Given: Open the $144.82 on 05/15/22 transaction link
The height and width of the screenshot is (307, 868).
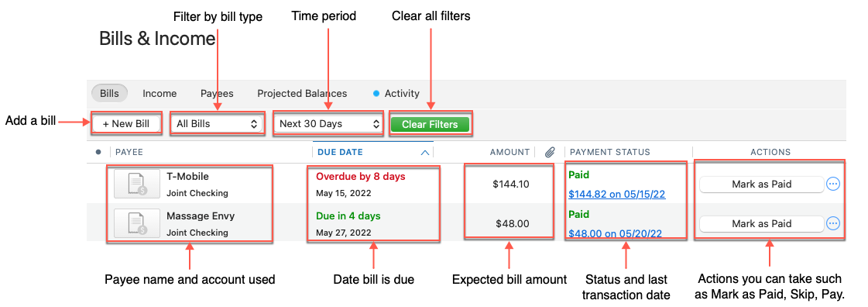Looking at the screenshot, I should (616, 195).
